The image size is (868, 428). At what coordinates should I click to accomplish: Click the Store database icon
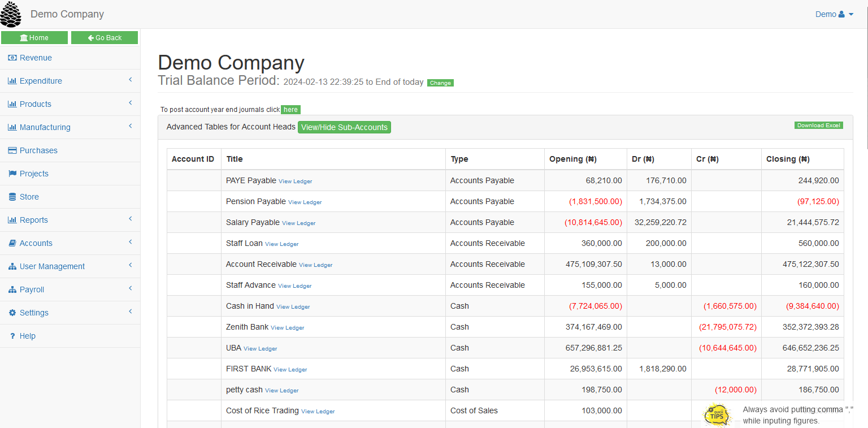tap(12, 197)
